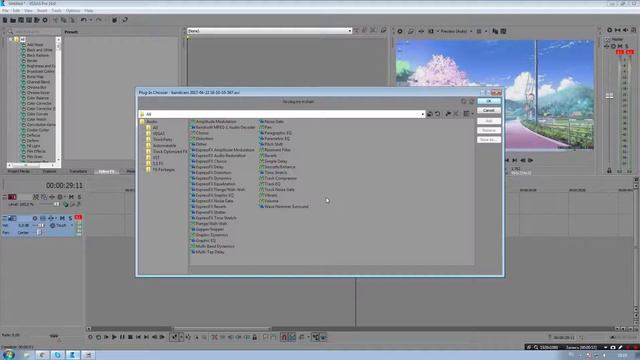Open the Preview (Auto) quality dropdown
Image resolution: width=640 pixels, height=360 pixels.
457,31
